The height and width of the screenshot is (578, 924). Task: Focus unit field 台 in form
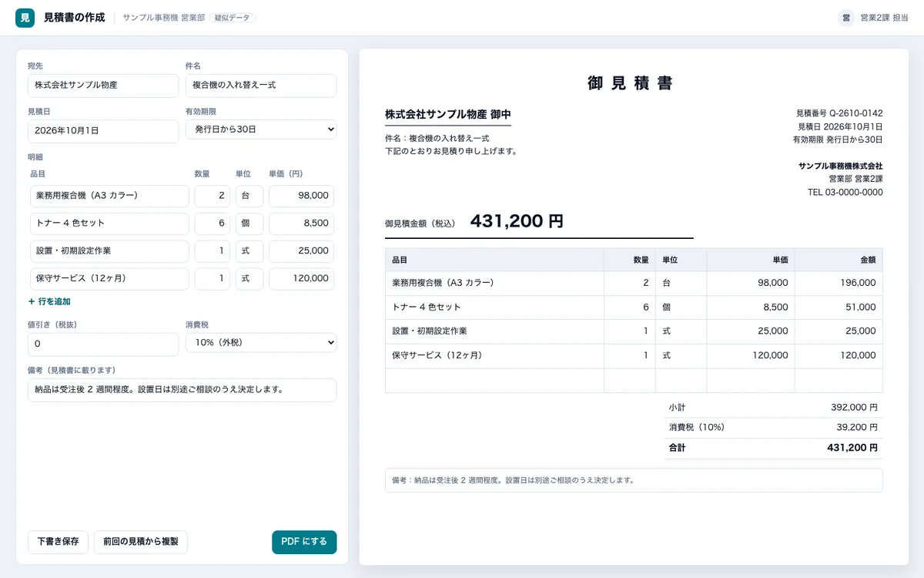249,196
